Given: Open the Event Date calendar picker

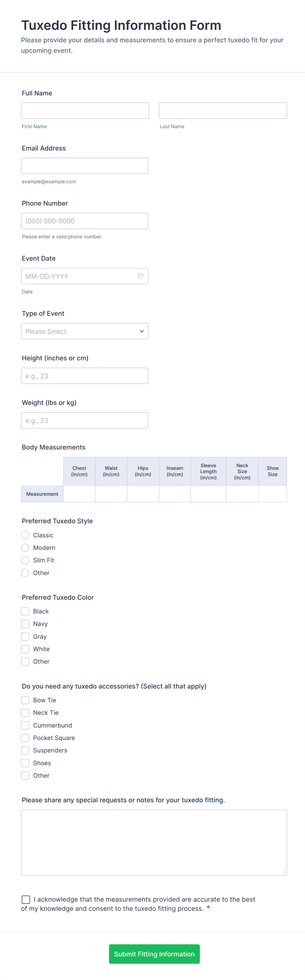Looking at the screenshot, I should 140,276.
